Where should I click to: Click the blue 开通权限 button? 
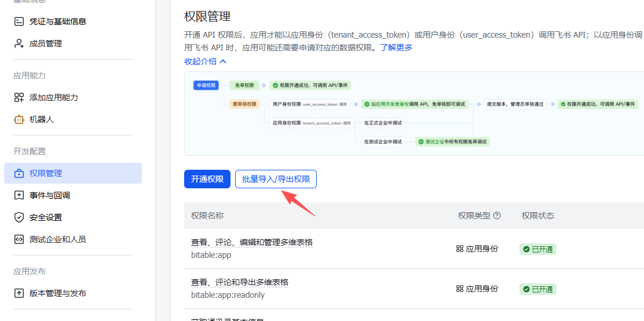pos(207,179)
